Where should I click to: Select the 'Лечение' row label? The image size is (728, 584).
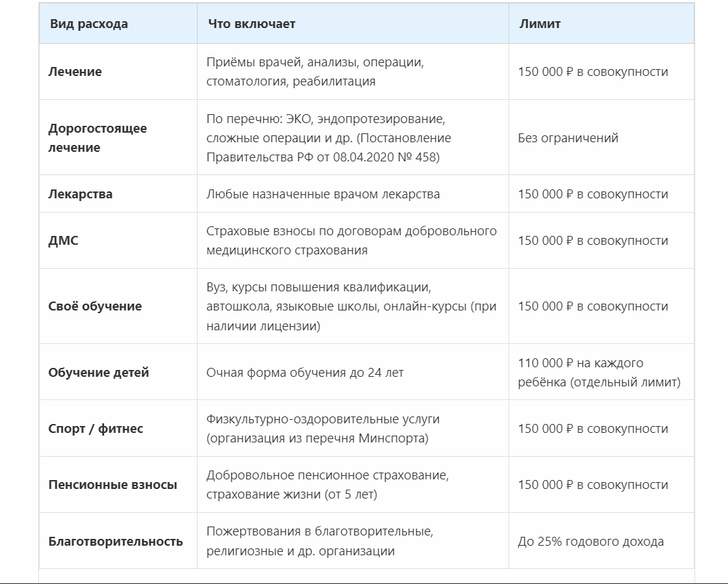click(x=75, y=72)
